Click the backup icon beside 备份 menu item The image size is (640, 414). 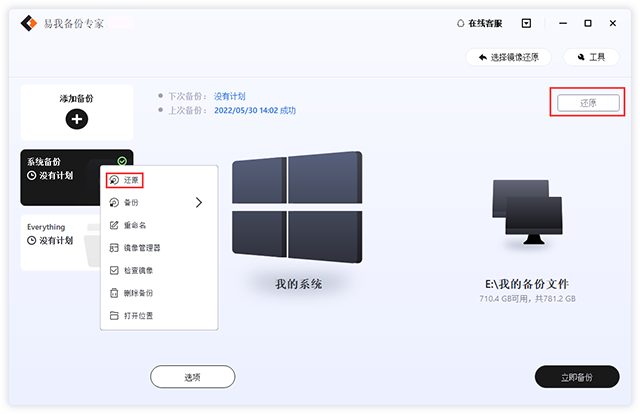114,203
